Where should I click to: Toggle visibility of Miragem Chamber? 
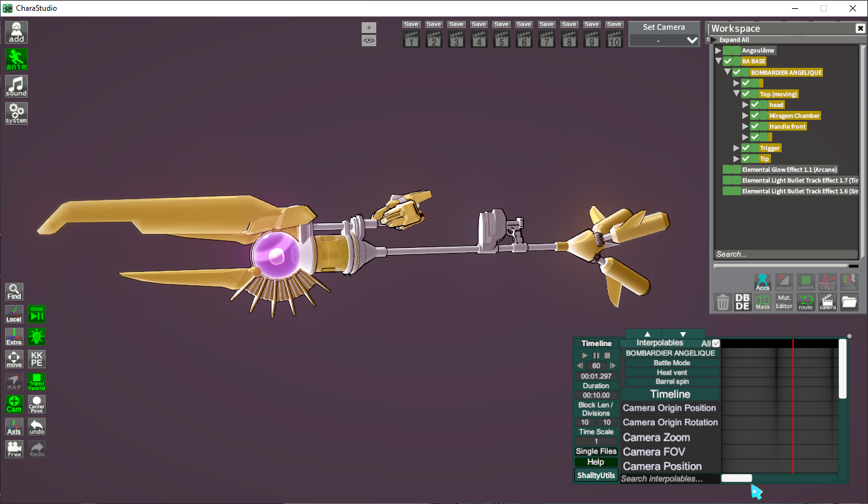click(x=754, y=115)
